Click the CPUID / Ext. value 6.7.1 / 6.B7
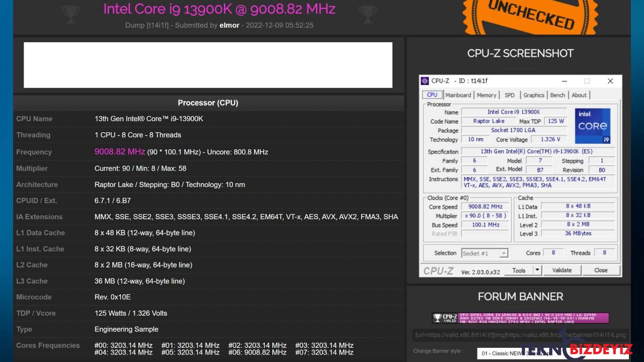The width and height of the screenshot is (644, 362). [113, 201]
